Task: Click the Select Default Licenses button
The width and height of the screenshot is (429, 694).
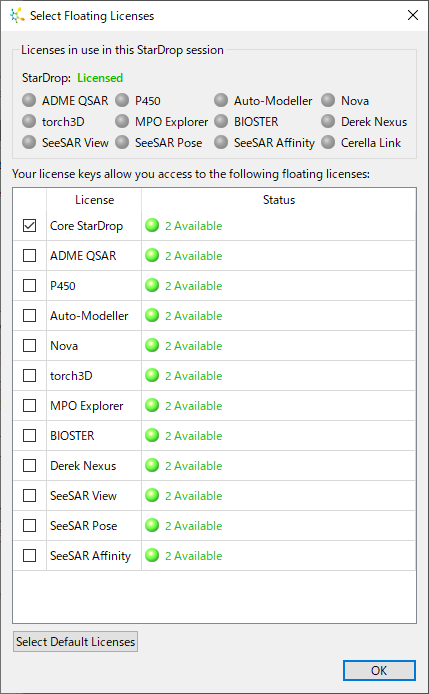Action: pos(75,642)
